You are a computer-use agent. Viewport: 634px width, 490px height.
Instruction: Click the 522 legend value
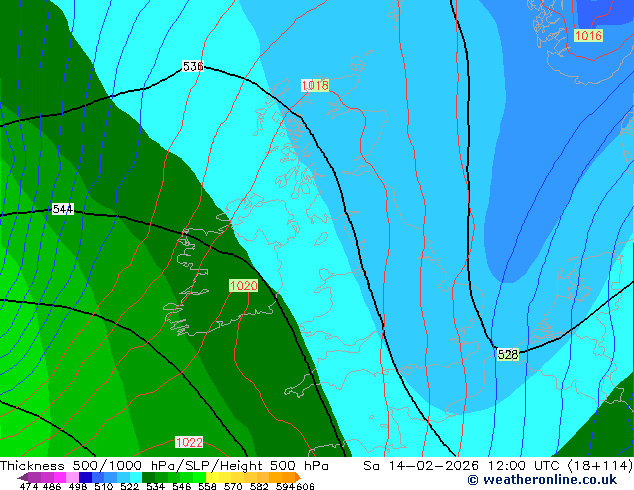(x=129, y=486)
